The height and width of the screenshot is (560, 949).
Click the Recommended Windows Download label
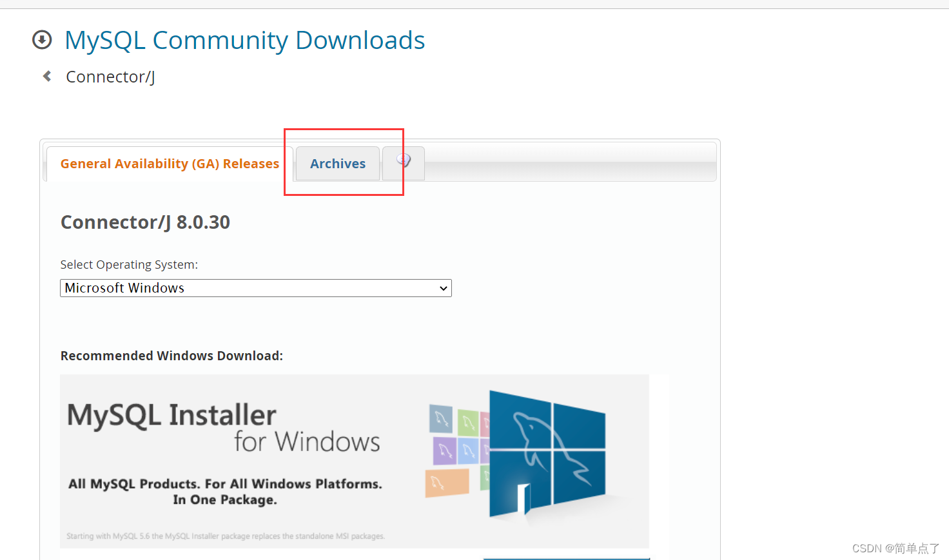(x=171, y=356)
